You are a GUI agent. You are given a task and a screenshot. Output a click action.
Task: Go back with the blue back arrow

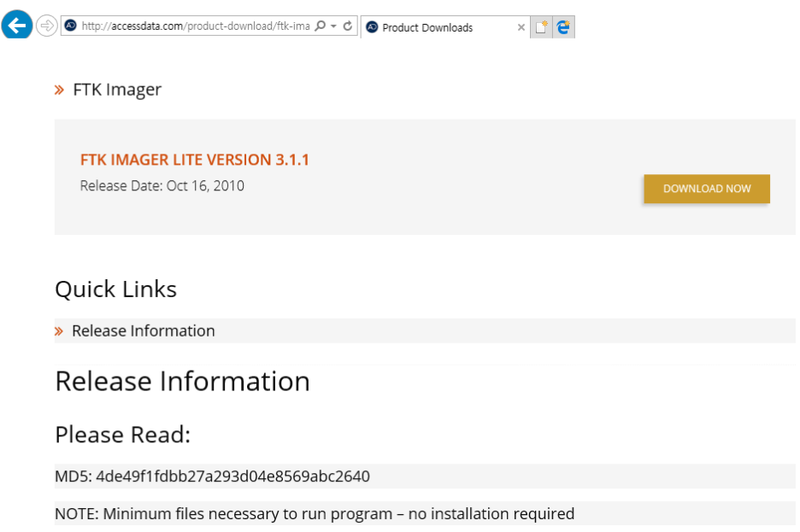pos(17,25)
